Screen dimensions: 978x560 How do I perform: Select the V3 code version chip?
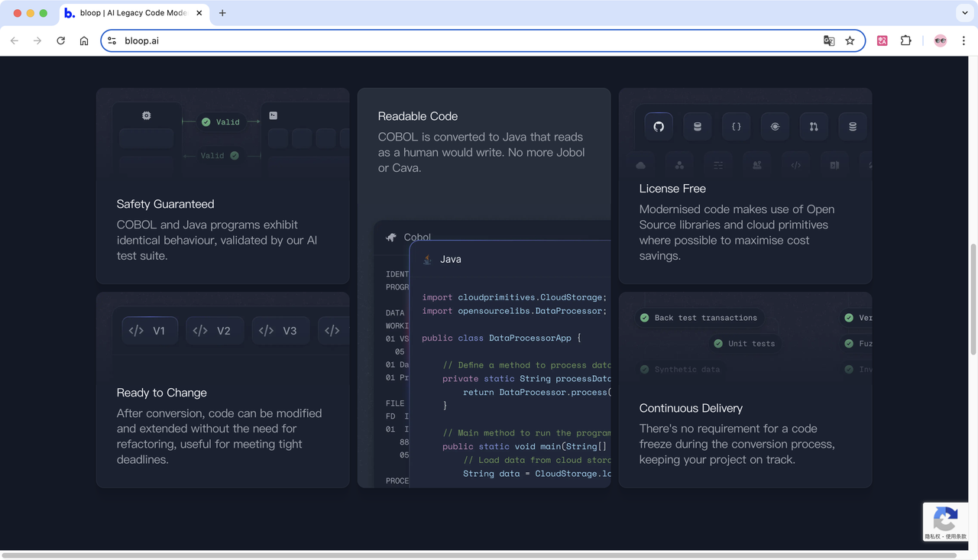pos(280,331)
